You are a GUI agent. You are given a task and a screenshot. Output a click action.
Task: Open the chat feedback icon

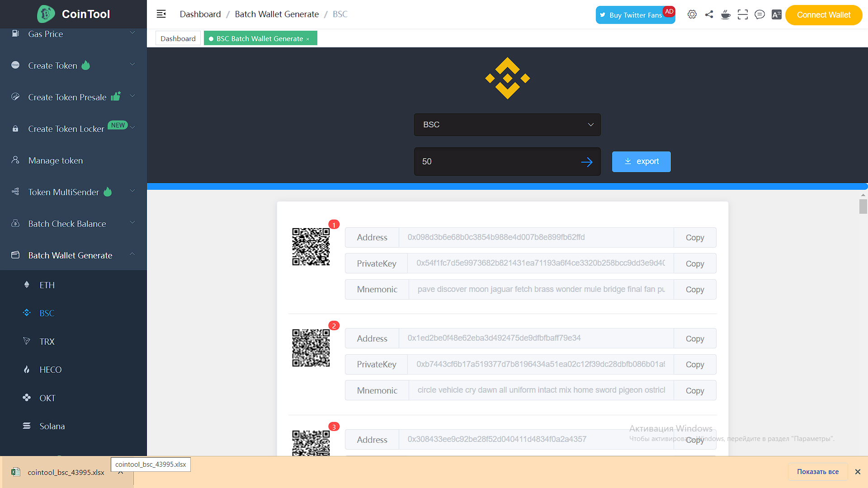[x=759, y=14]
